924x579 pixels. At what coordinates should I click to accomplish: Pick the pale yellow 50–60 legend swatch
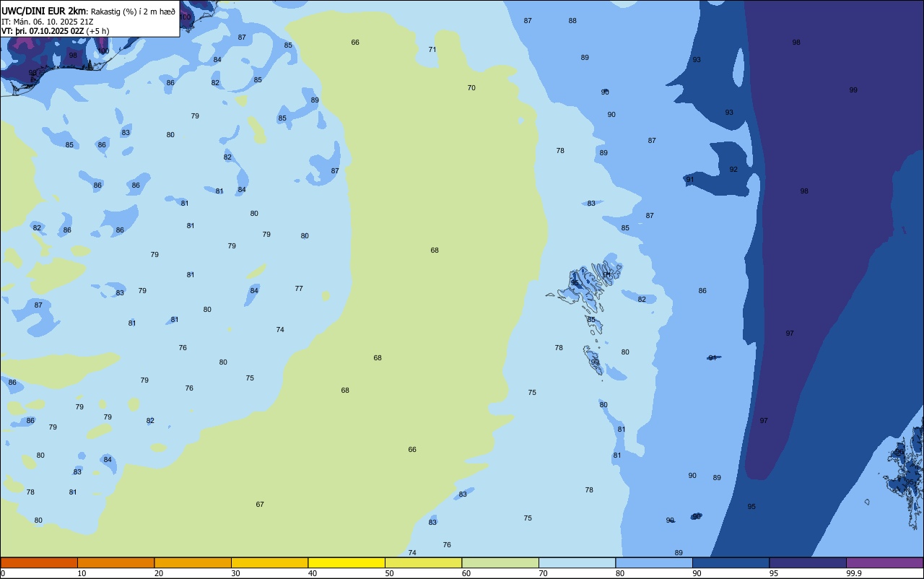point(423,562)
